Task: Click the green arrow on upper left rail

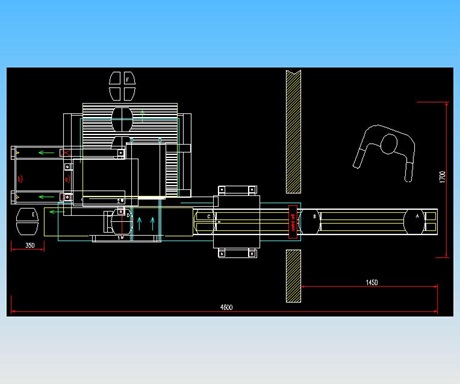Action: point(46,153)
